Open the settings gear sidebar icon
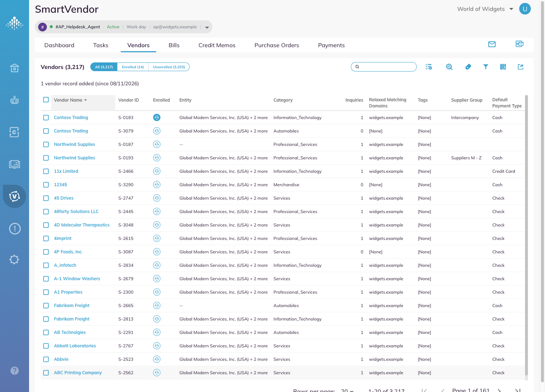This screenshot has height=392, width=545. (x=15, y=260)
